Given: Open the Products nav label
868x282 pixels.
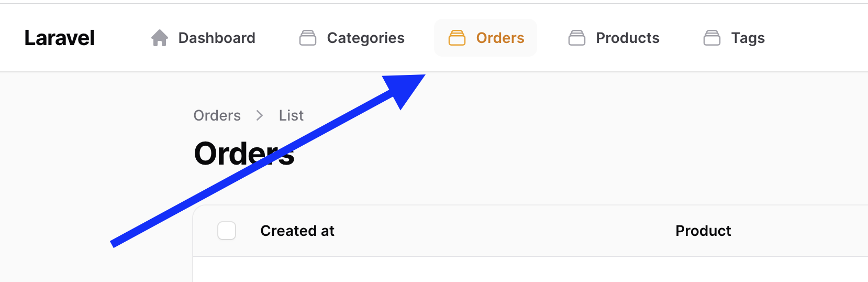Looking at the screenshot, I should coord(628,38).
